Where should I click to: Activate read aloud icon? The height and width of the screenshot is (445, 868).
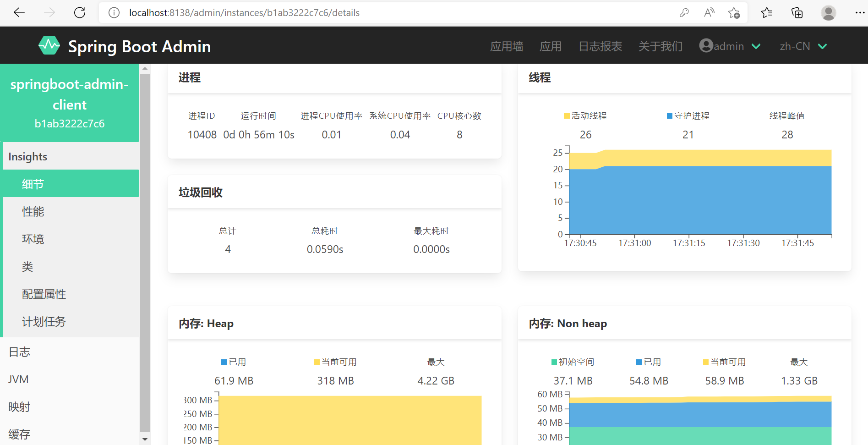(709, 13)
